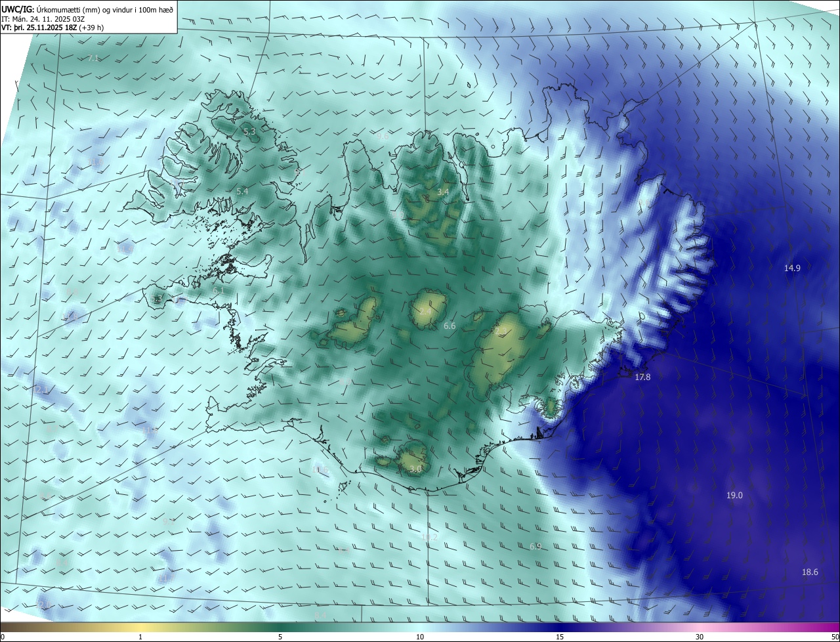The width and height of the screenshot is (840, 642).
Task: Click the 5 tick label on the color scale
Action: coord(280,637)
